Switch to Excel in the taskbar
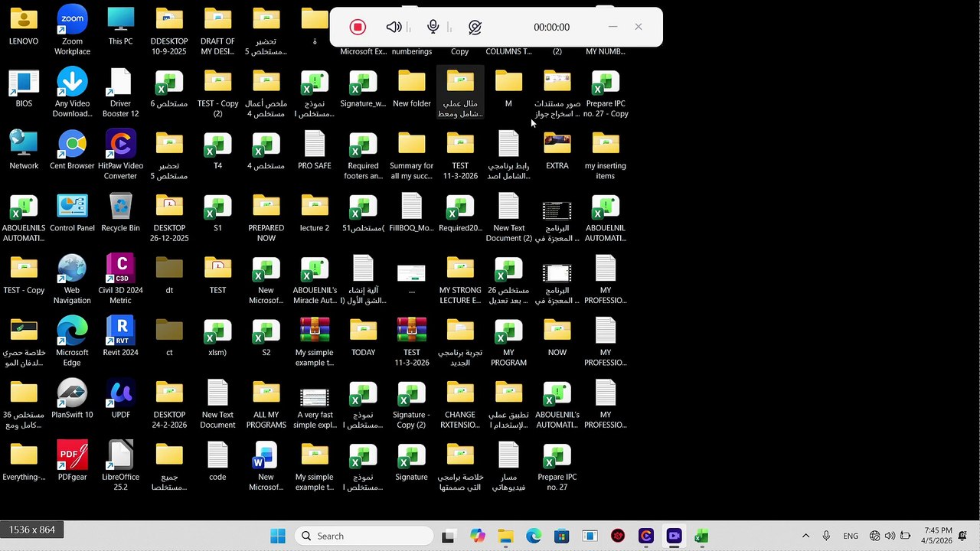The image size is (980, 551). tap(701, 536)
